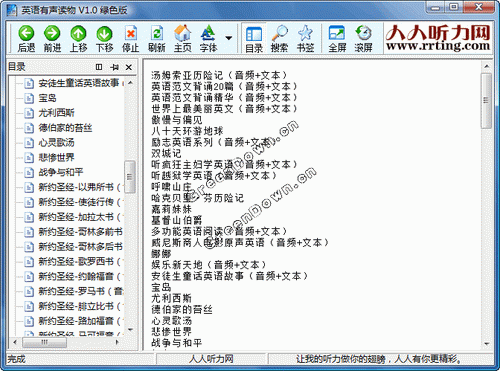500x371 pixels.
Task: Click the 上移 move up icon
Action: 78,34
